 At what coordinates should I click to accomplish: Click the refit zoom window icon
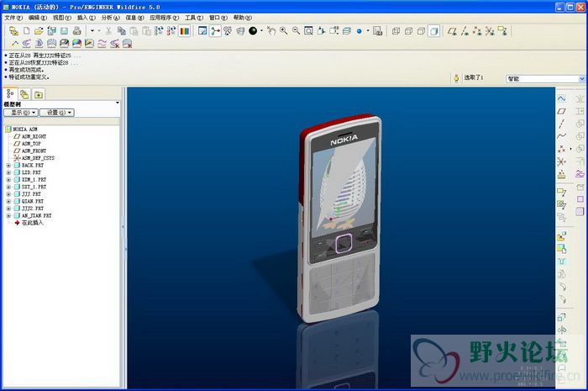(x=308, y=31)
